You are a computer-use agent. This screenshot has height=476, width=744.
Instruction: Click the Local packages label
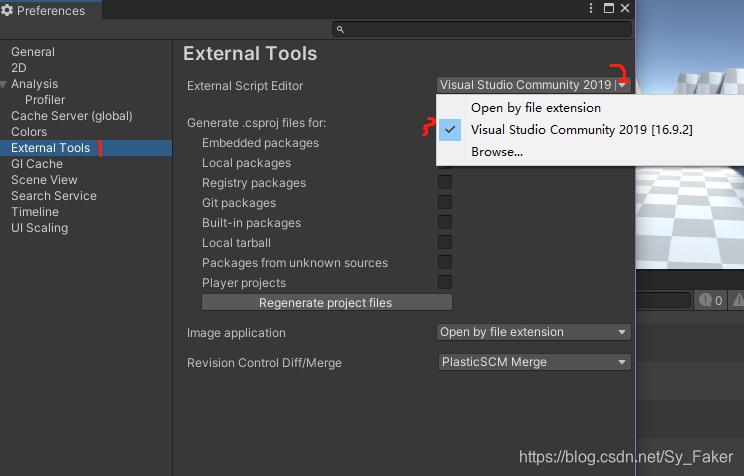(246, 163)
